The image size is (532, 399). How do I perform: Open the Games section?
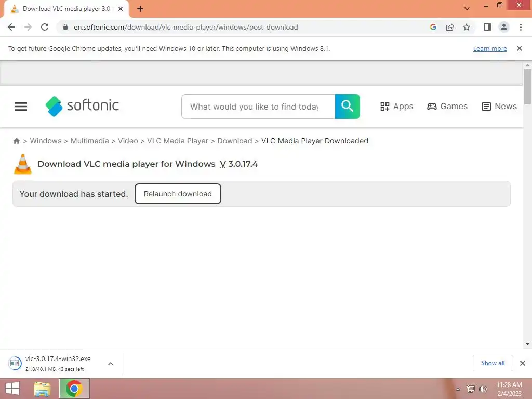[x=447, y=107]
